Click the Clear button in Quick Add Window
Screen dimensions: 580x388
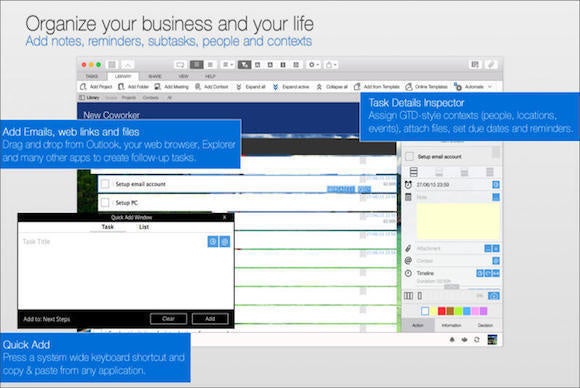[168, 319]
